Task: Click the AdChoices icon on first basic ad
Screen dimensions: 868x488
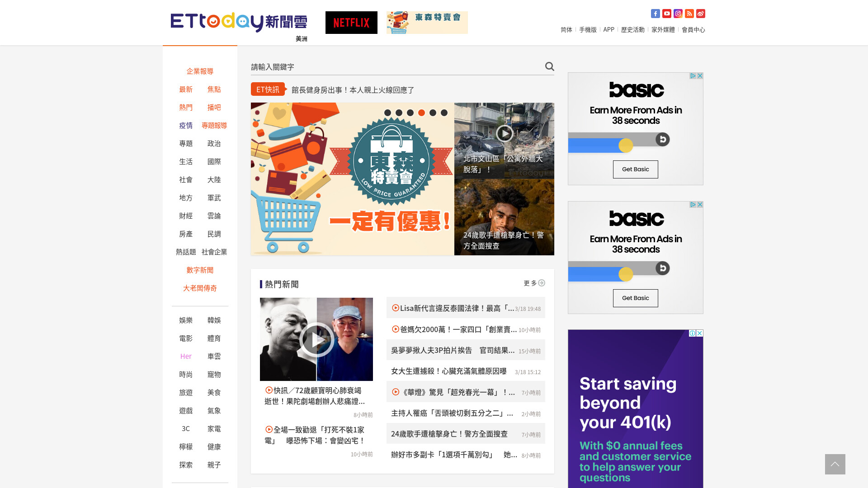Action: pos(693,76)
